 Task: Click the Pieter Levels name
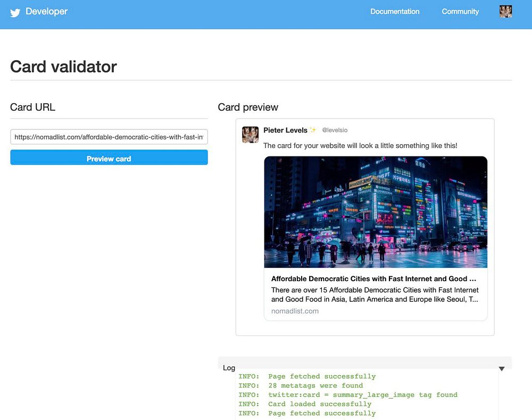(x=285, y=130)
